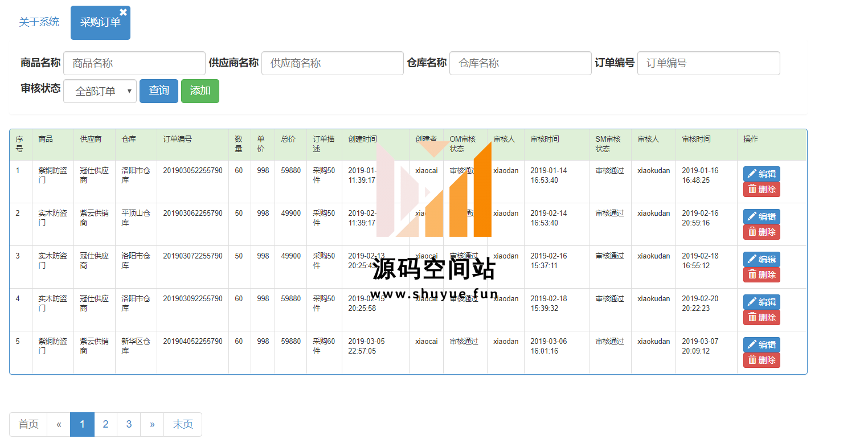Delete row 5 order from 新华区仓库
The height and width of the screenshot is (443, 868).
(761, 360)
